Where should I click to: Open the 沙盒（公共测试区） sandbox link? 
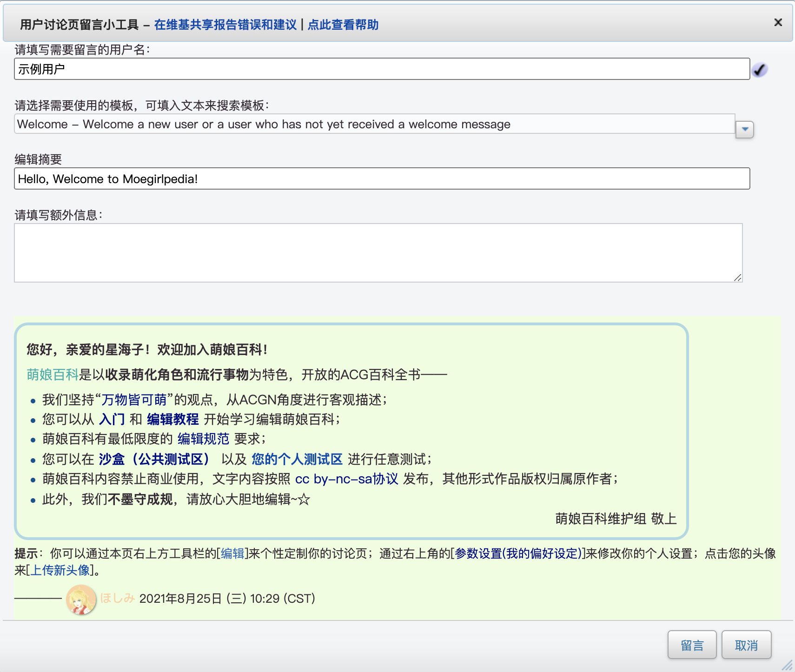(154, 459)
